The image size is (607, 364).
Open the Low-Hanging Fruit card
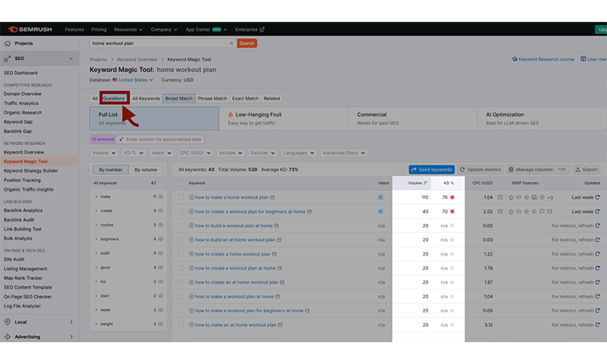283,118
